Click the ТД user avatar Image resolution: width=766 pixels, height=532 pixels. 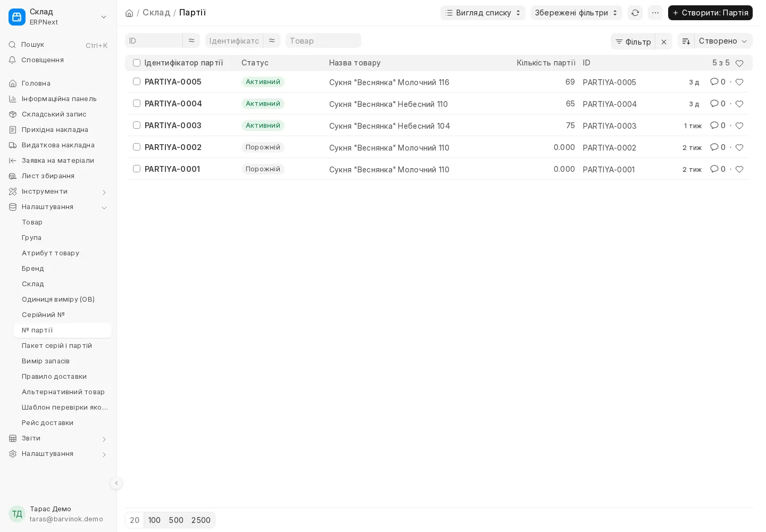tap(17, 514)
